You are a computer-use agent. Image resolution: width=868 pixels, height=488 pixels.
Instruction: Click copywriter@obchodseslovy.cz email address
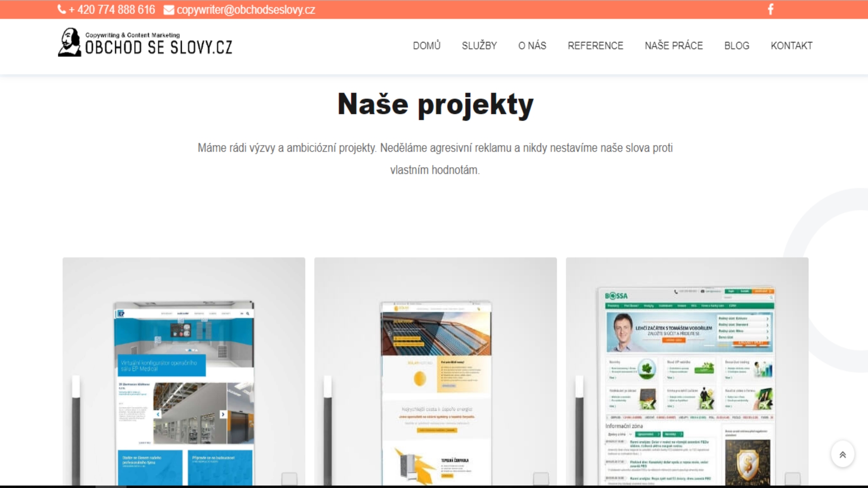coord(245,9)
